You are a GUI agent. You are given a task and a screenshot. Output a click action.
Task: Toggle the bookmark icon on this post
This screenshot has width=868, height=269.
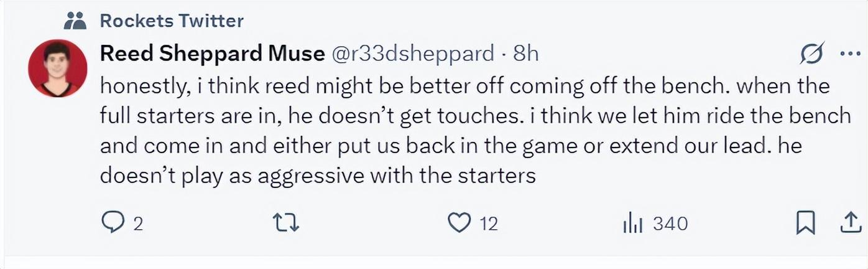[x=805, y=223]
